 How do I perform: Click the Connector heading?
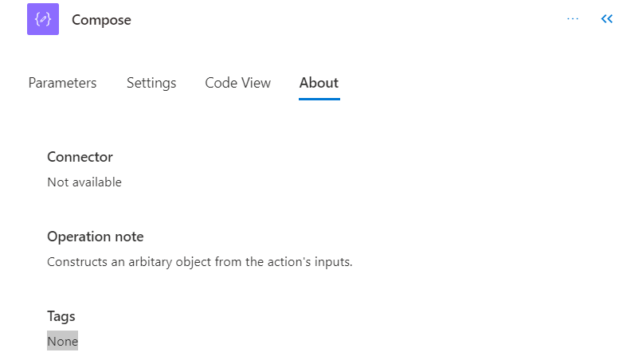[80, 157]
